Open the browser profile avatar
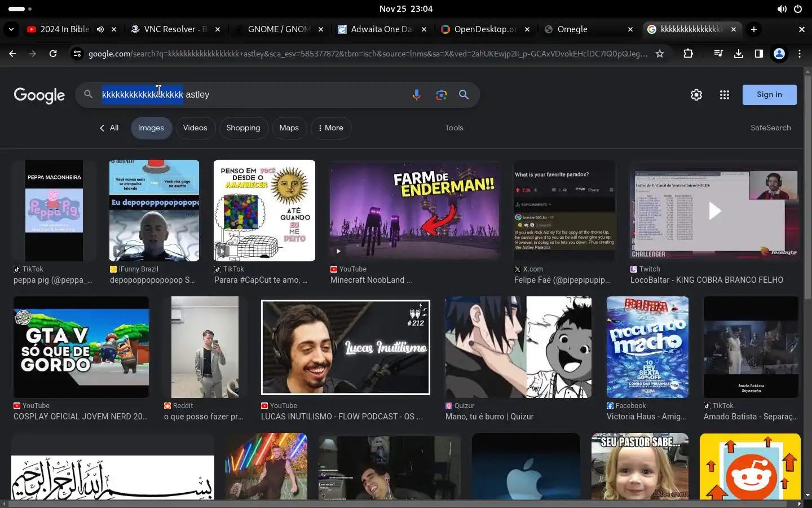The width and height of the screenshot is (812, 508). [x=779, y=54]
